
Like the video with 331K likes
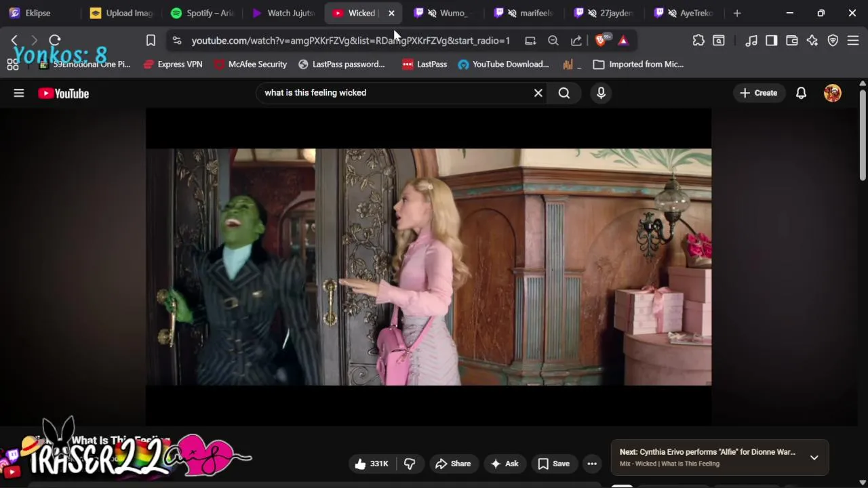(372, 464)
